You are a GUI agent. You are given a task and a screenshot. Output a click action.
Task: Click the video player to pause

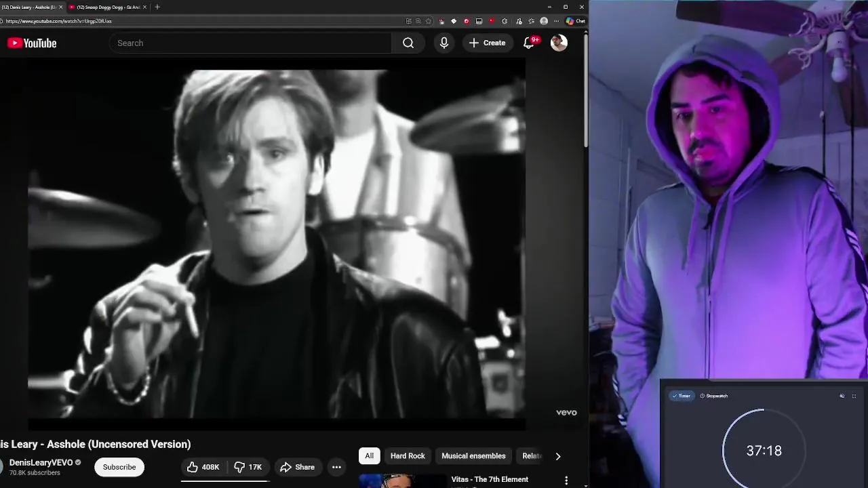276,244
